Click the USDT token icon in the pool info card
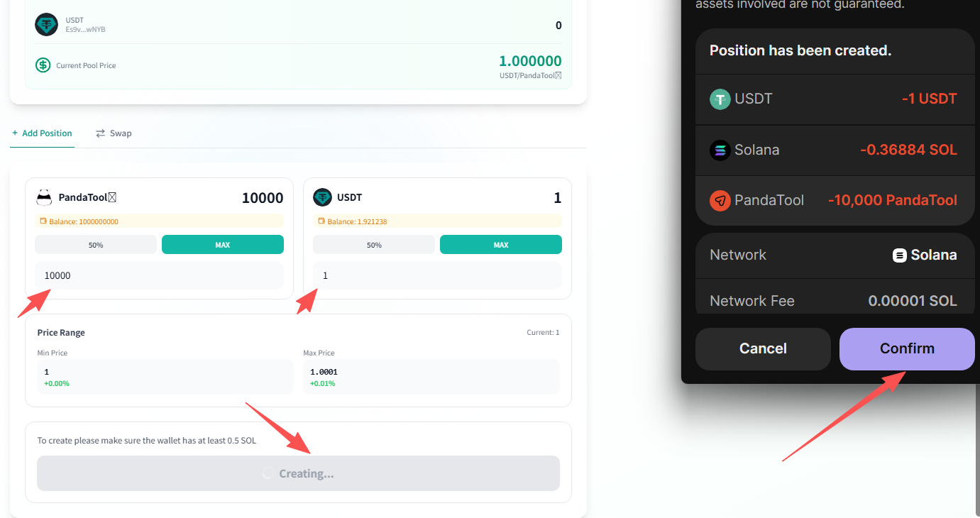 [x=46, y=25]
